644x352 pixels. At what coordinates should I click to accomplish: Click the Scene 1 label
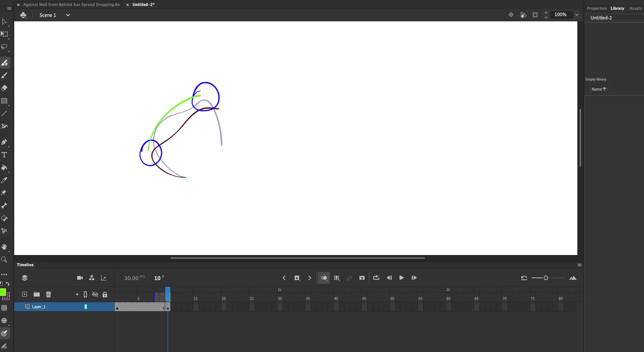[48, 15]
